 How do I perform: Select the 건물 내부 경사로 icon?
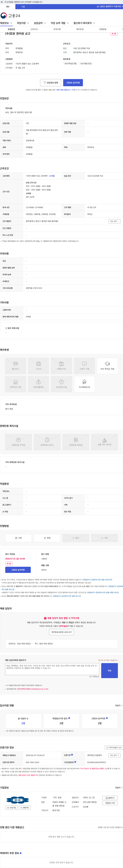104,442
